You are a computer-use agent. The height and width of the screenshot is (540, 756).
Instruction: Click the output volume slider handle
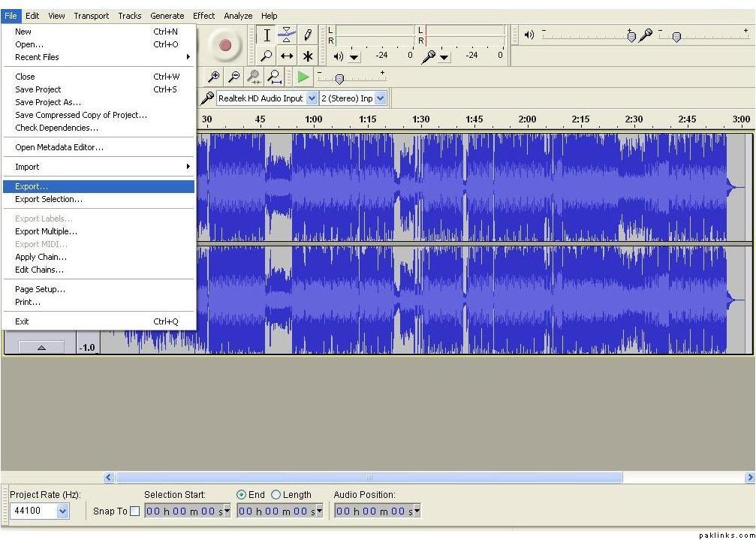point(631,36)
